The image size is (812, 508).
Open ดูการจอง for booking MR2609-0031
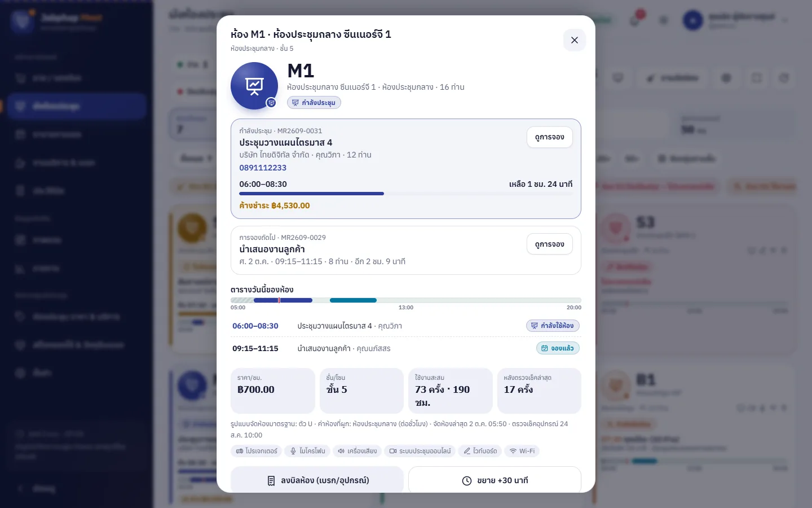tap(550, 137)
